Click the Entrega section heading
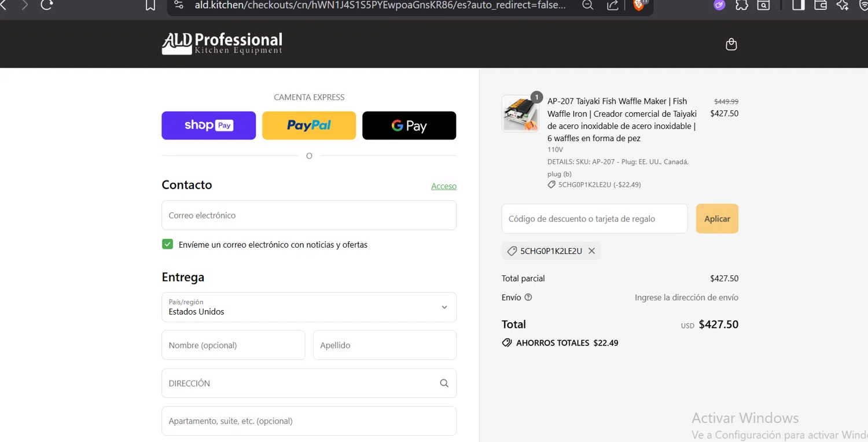Screen dimensions: 868x442 pos(183,277)
